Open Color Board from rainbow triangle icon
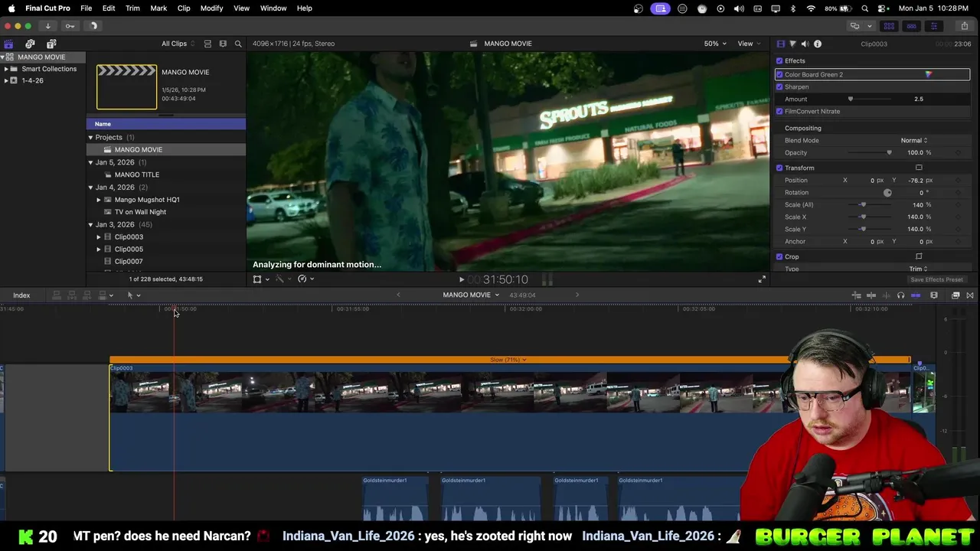The image size is (980, 551). (x=928, y=74)
